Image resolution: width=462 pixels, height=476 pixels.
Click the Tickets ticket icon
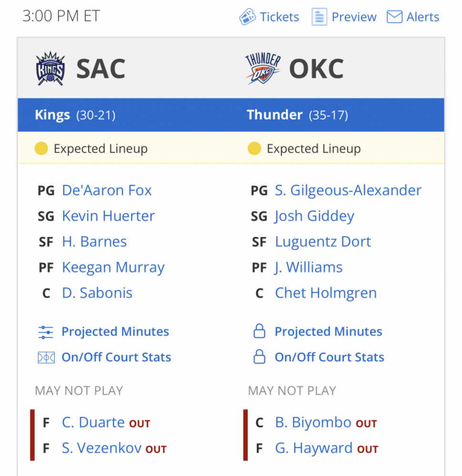click(x=247, y=17)
